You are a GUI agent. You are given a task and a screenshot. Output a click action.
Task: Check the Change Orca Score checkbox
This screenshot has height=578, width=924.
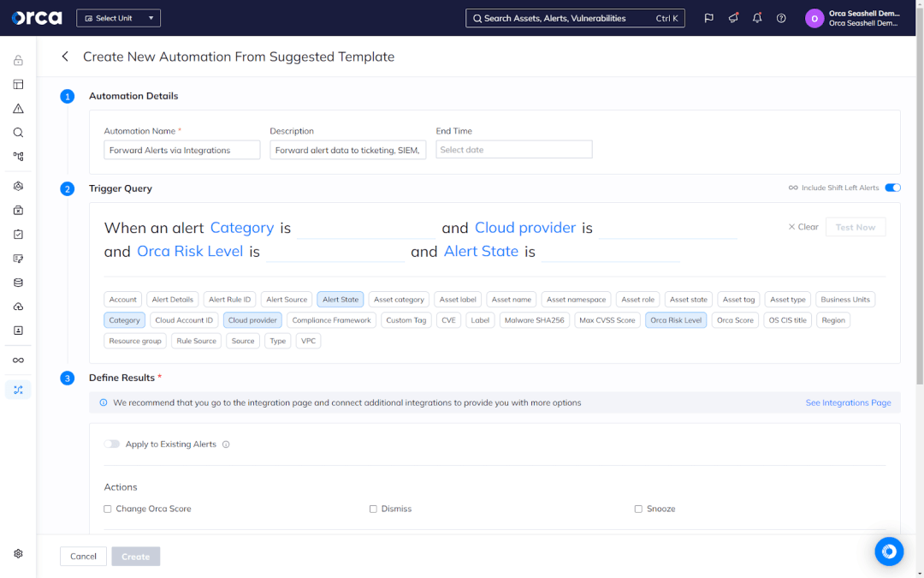coord(107,509)
